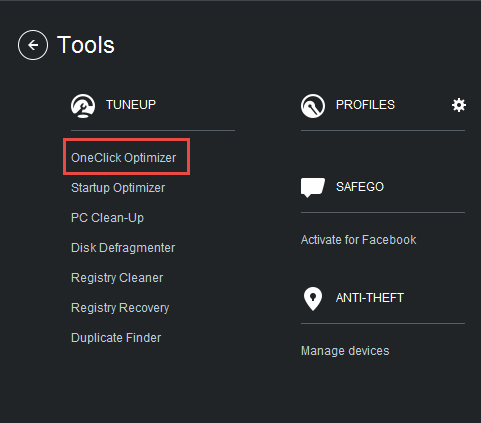Click the ANTI-THEFT section heading

370,298
